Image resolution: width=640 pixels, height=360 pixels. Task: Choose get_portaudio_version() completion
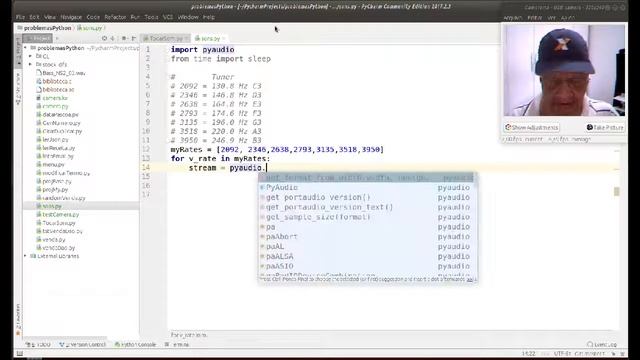click(367, 197)
